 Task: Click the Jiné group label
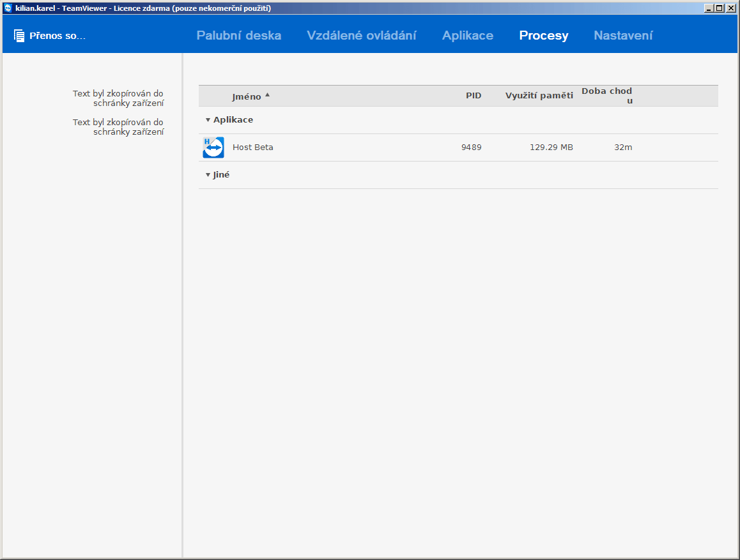(x=221, y=174)
